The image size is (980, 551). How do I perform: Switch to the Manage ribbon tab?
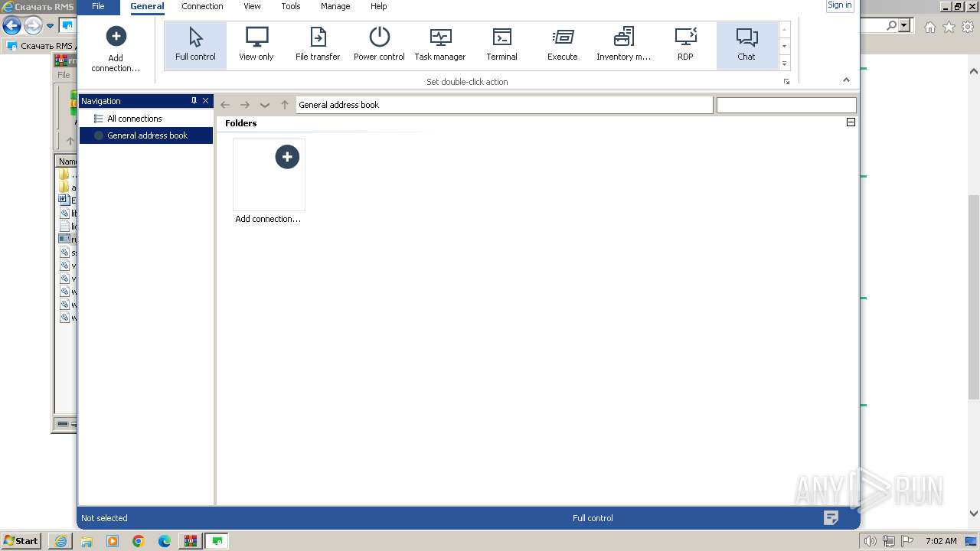335,6
